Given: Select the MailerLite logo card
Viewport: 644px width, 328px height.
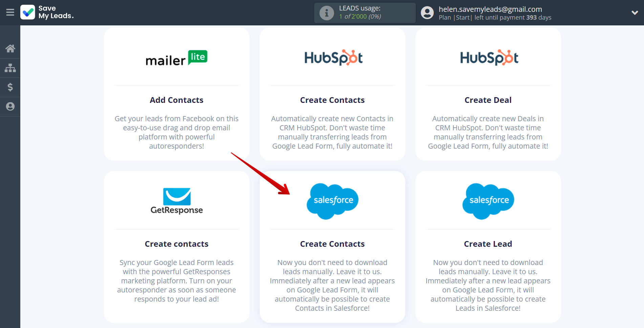Looking at the screenshot, I should 176,58.
